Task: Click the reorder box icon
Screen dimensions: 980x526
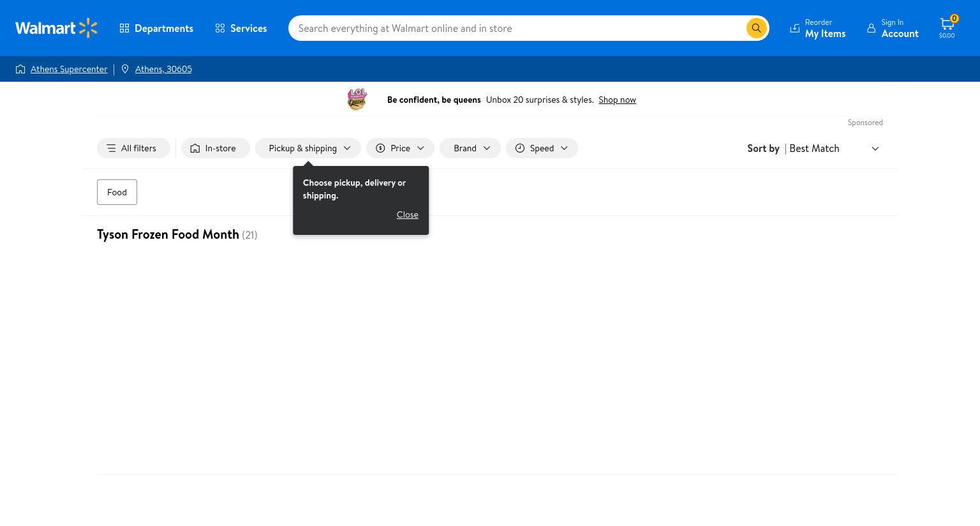Action: tap(795, 28)
